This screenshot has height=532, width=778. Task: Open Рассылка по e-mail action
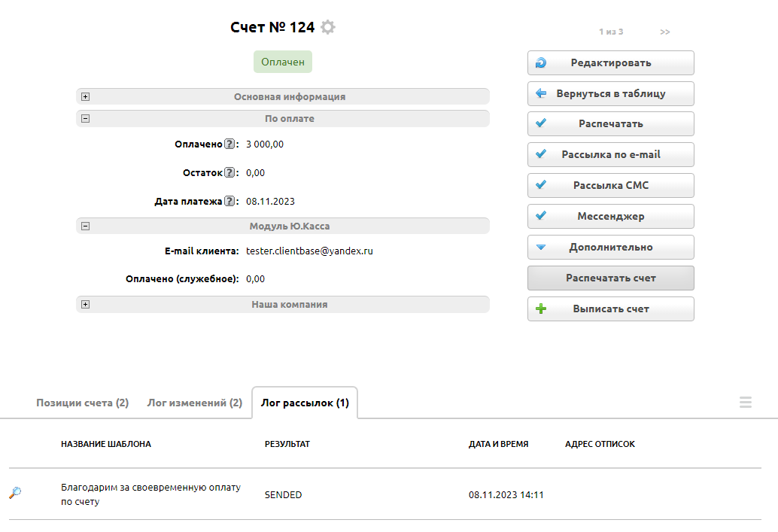(x=610, y=154)
